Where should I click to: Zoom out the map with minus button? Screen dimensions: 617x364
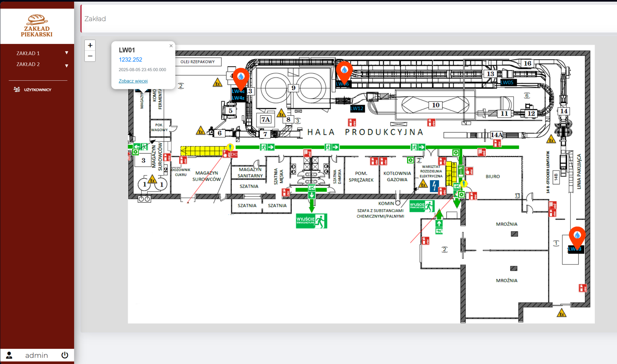pyautogui.click(x=90, y=56)
